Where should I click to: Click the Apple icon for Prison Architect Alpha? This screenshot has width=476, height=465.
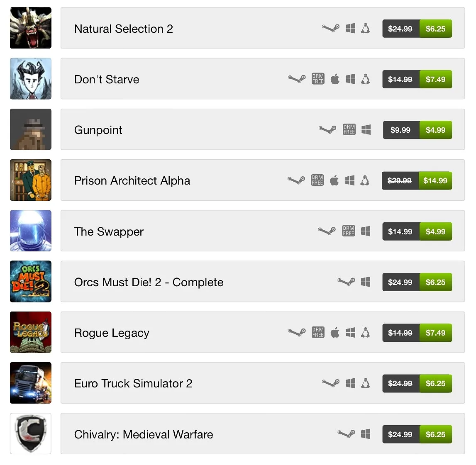334,180
